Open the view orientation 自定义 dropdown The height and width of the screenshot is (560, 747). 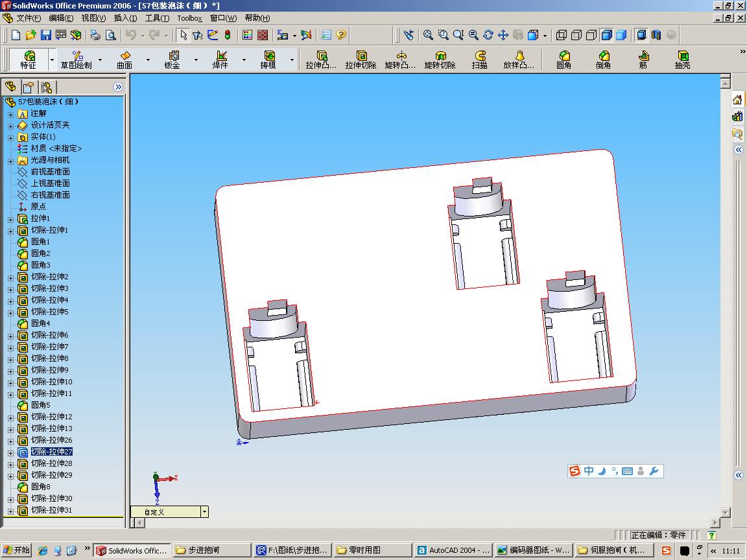(x=204, y=512)
